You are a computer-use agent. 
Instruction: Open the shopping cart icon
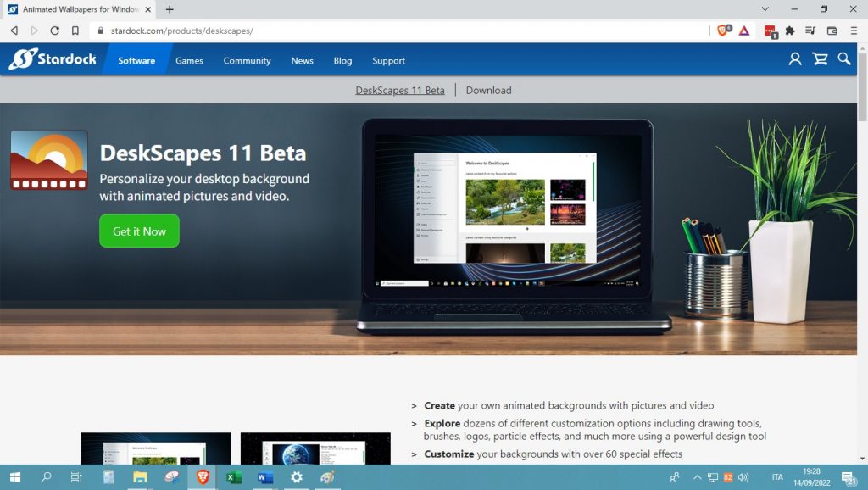[x=820, y=59]
